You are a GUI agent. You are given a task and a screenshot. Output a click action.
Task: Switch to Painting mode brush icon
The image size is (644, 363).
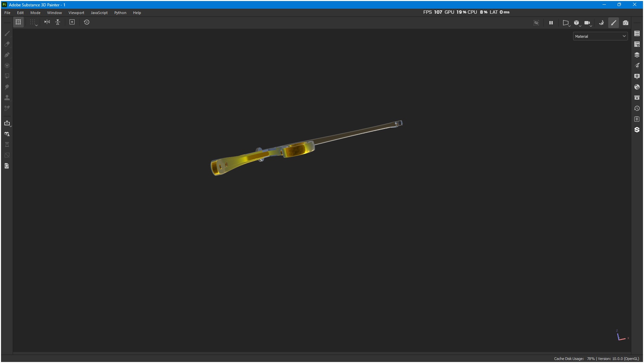tap(614, 23)
